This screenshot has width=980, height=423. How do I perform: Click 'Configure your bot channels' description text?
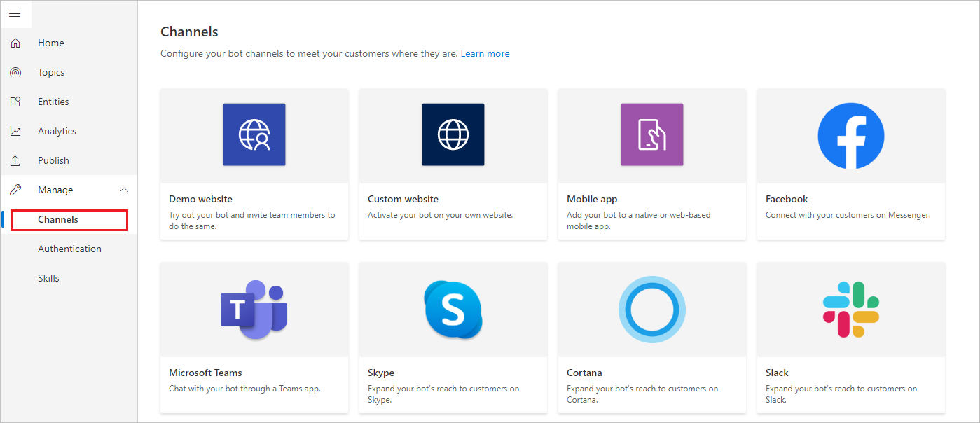[x=309, y=53]
